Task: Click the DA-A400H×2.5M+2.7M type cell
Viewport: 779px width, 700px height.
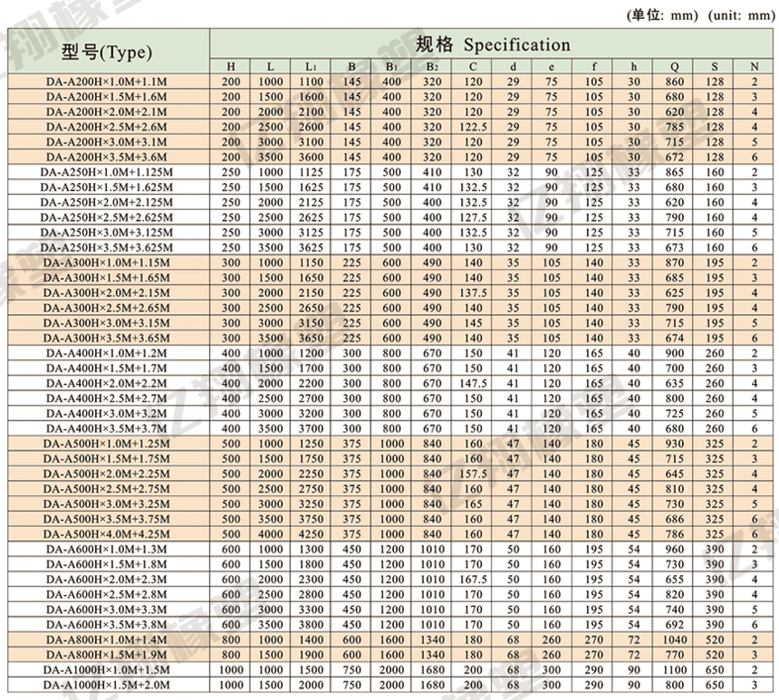Action: coord(106,398)
